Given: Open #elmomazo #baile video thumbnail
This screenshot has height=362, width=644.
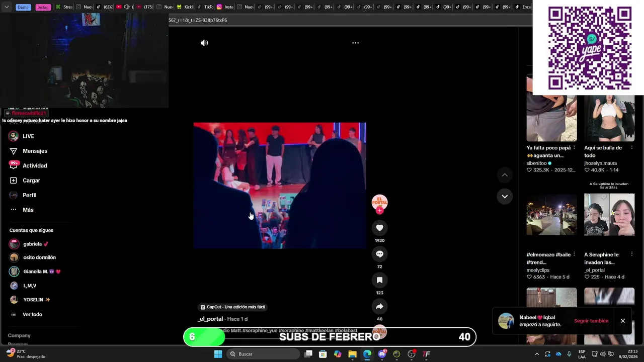Looking at the screenshot, I should [551, 215].
